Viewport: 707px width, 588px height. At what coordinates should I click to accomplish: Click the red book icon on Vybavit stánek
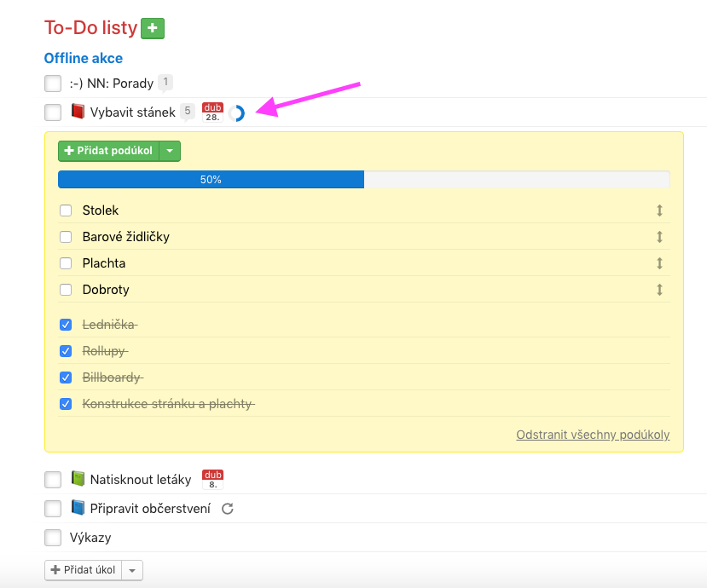tap(78, 112)
